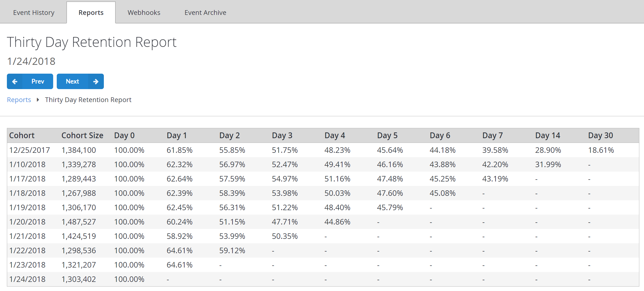This screenshot has width=644, height=291.
Task: Click the Cohort column header
Action: 22,135
